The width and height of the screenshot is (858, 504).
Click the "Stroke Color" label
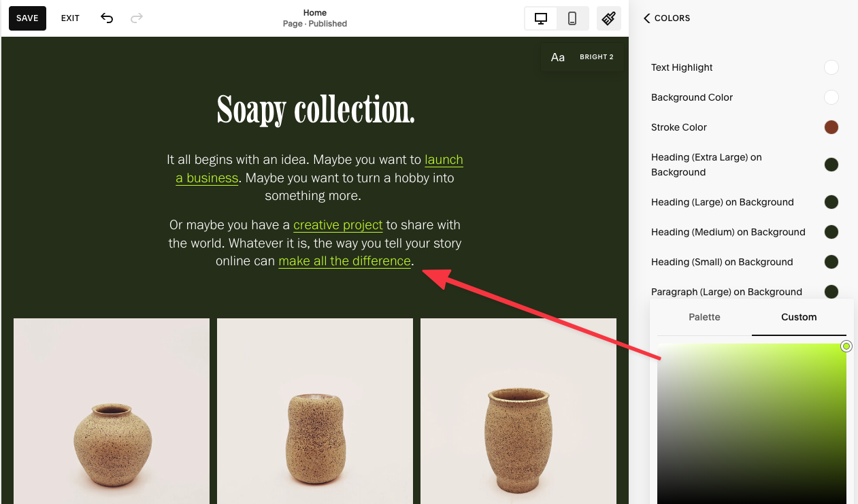click(x=679, y=127)
